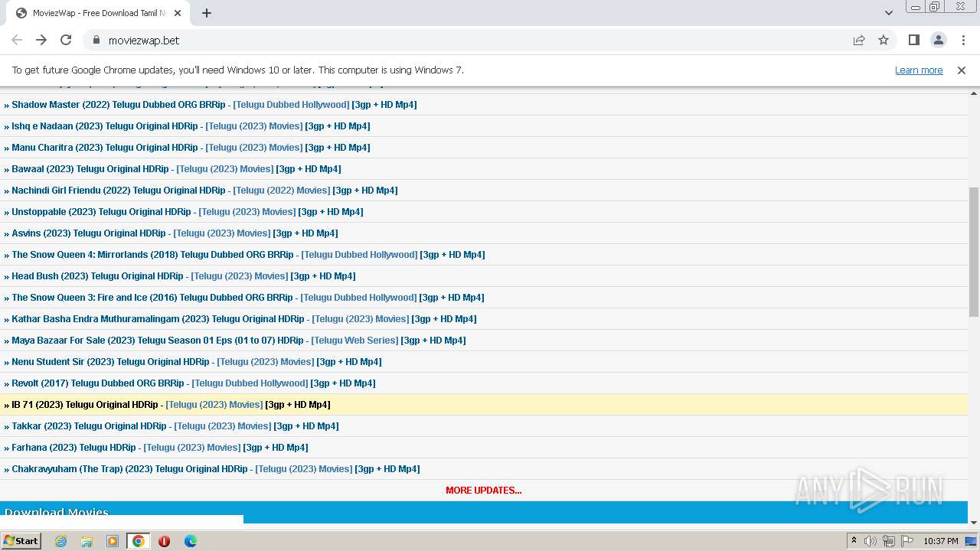Bookmark this tab with star icon
980x551 pixels.
pyautogui.click(x=884, y=40)
